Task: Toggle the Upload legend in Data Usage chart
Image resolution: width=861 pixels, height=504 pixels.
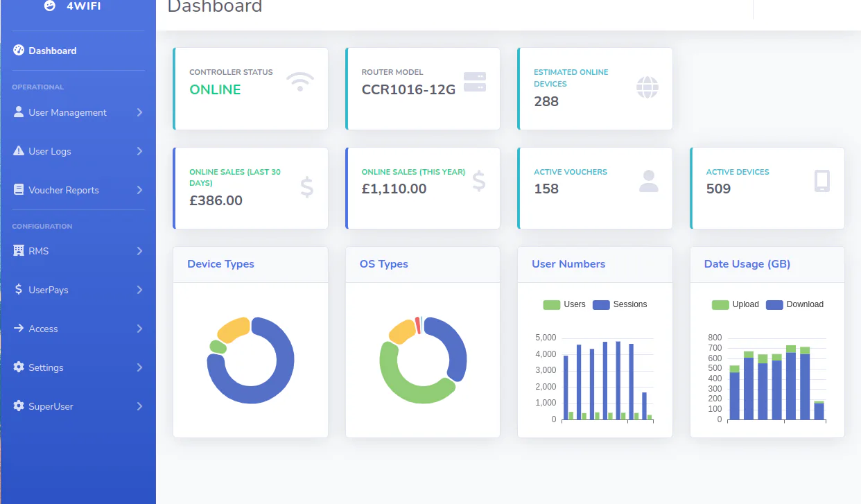Action: (x=736, y=304)
